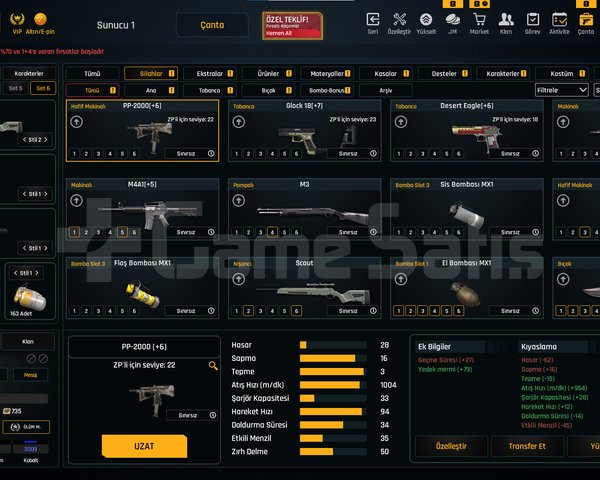Open the Özelleştir tools icon in top bar
Viewport: 600px width, 480px height.
399,20
